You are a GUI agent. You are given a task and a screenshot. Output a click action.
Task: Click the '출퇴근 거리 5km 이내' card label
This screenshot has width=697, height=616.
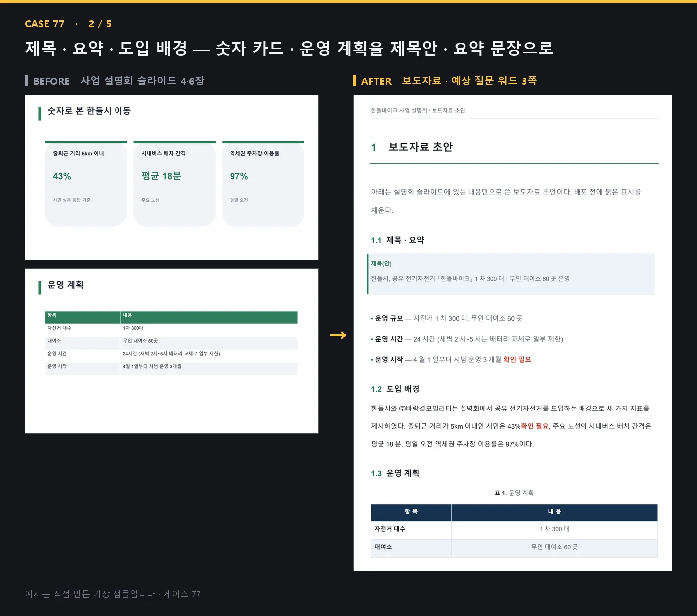coord(78,153)
